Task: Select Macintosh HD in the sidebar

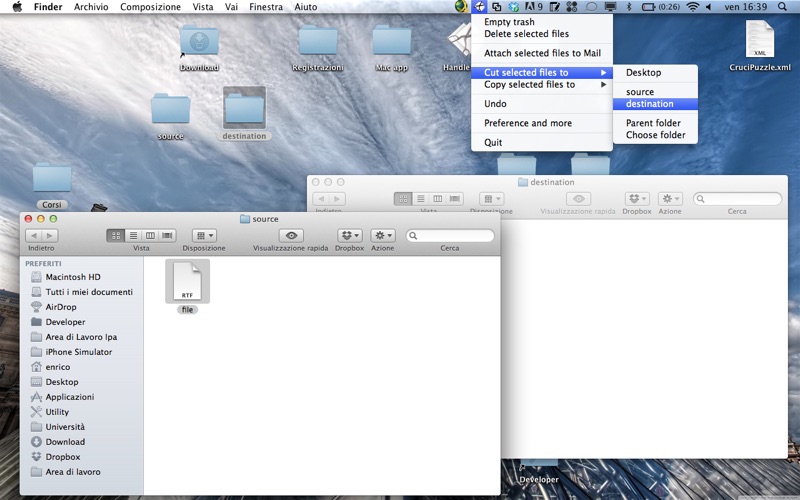Action: click(73, 277)
